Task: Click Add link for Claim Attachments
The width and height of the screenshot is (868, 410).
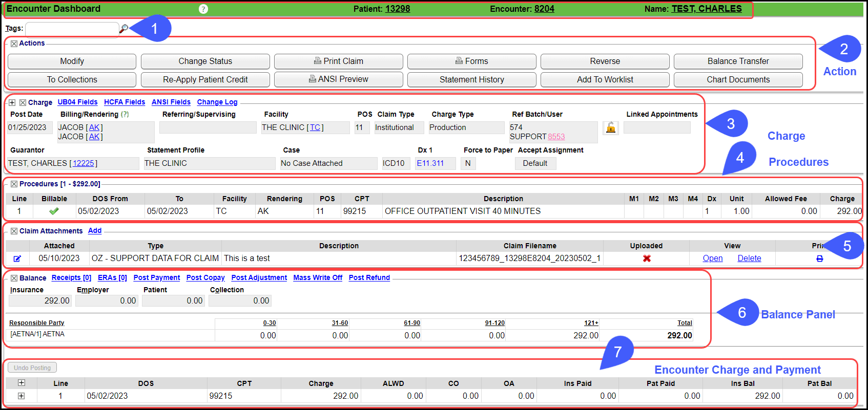Action: coord(95,230)
